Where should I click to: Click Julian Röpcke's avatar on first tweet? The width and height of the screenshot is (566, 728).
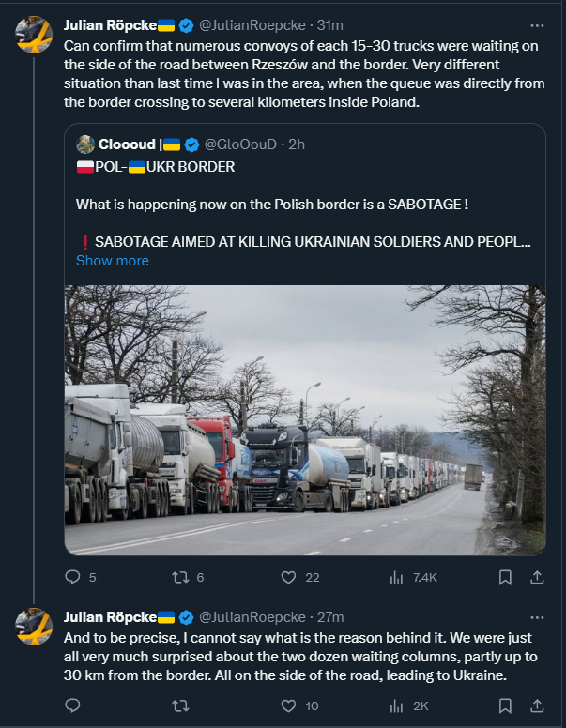tap(34, 35)
